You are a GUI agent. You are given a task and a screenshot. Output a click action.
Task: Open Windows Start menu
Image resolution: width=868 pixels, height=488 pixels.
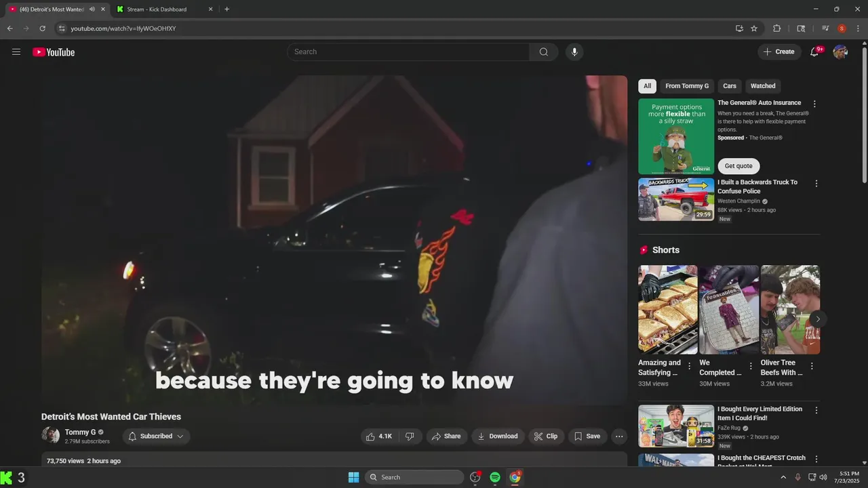coord(353,477)
